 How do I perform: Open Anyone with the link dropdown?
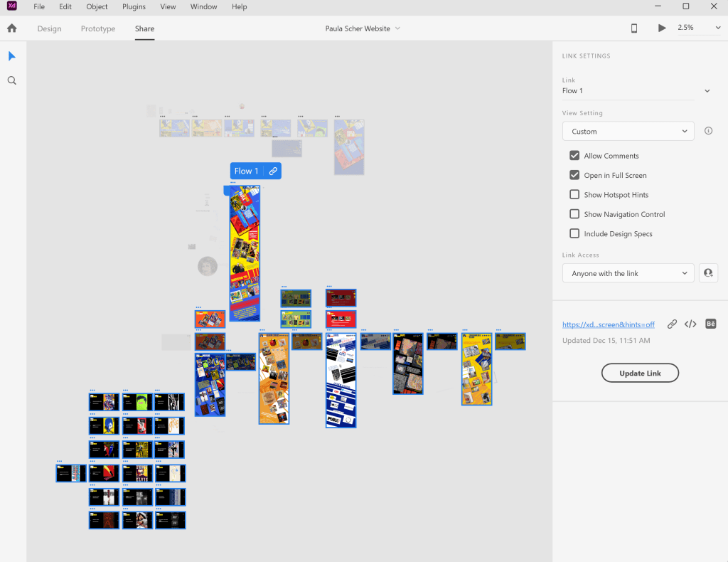628,273
